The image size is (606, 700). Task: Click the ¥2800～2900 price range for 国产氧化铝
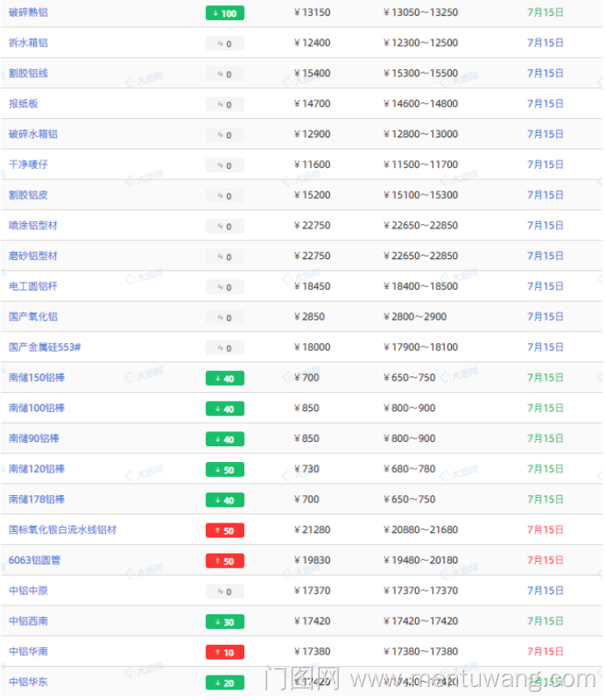pyautogui.click(x=415, y=317)
